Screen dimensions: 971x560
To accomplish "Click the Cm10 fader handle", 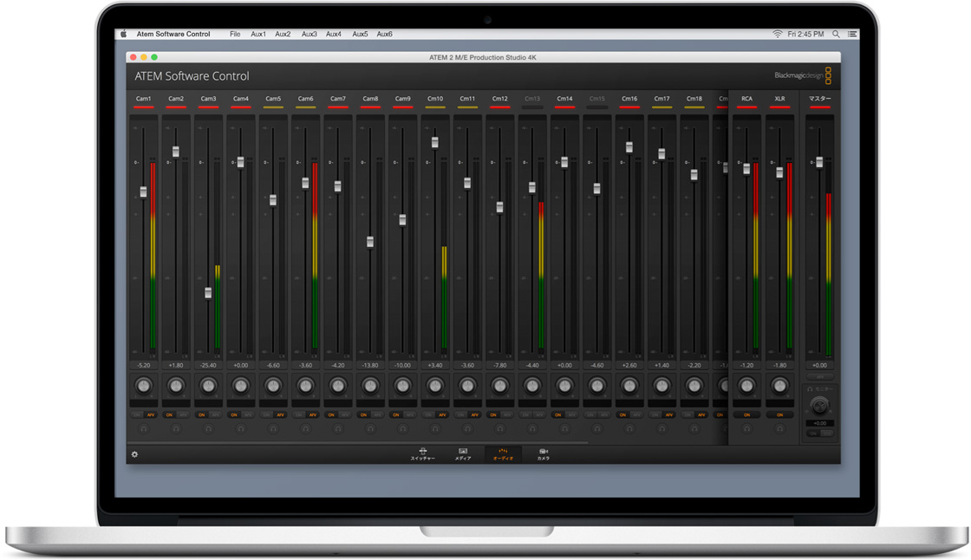I will click(x=434, y=142).
